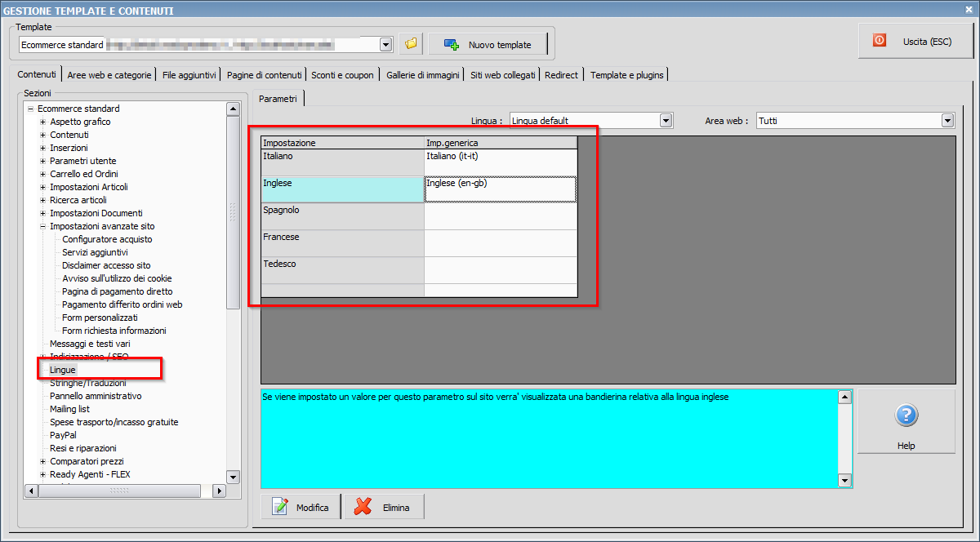Select Configuratore acquisto in tree

107,239
